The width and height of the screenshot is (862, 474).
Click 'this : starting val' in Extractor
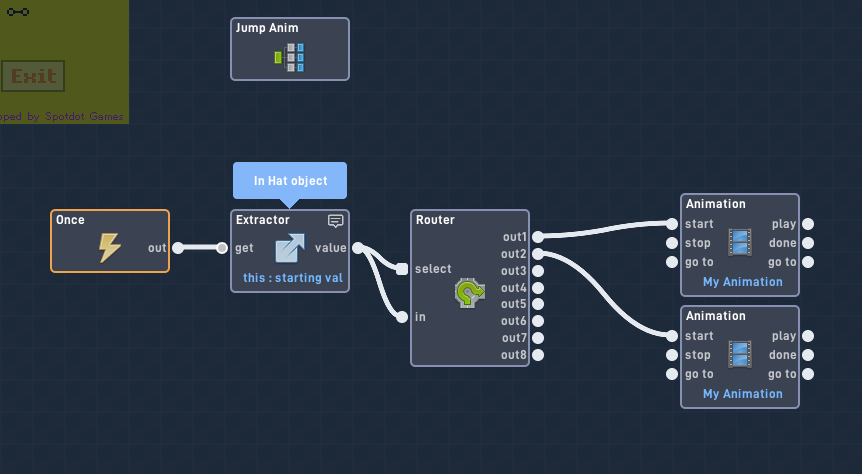click(292, 278)
